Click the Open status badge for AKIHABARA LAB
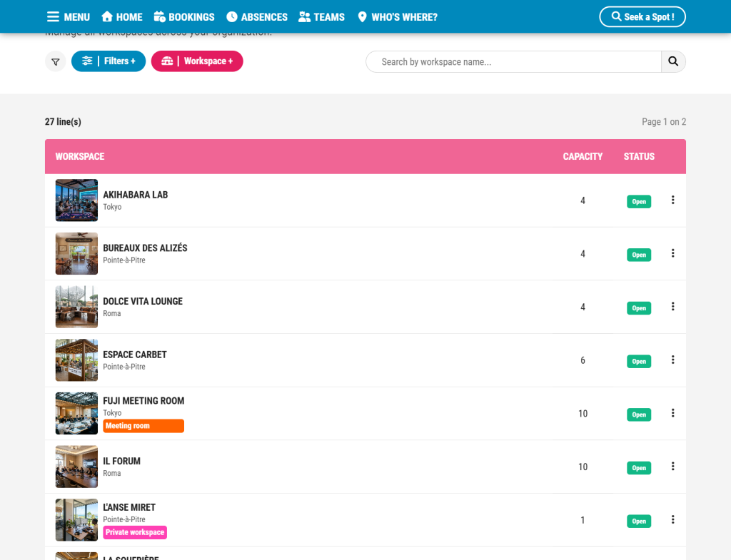 coord(639,202)
